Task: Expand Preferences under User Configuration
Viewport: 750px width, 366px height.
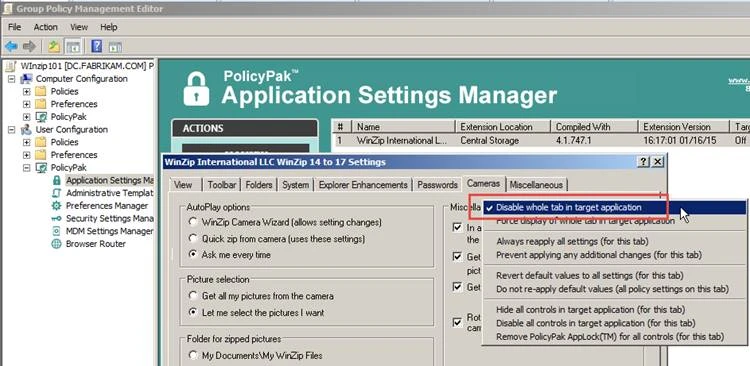Action: pyautogui.click(x=26, y=155)
